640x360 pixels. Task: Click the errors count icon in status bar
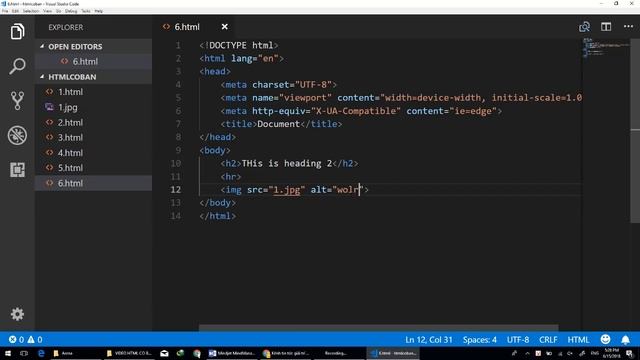click(13, 339)
